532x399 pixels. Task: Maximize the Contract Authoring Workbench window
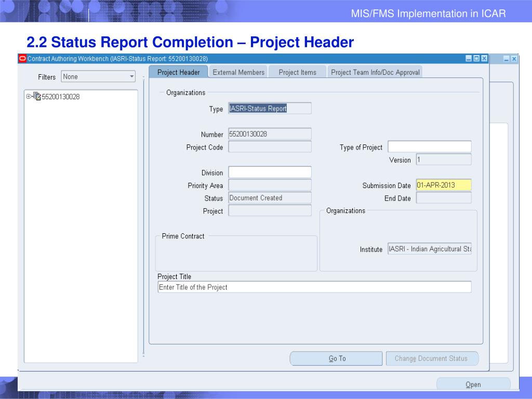coord(476,59)
